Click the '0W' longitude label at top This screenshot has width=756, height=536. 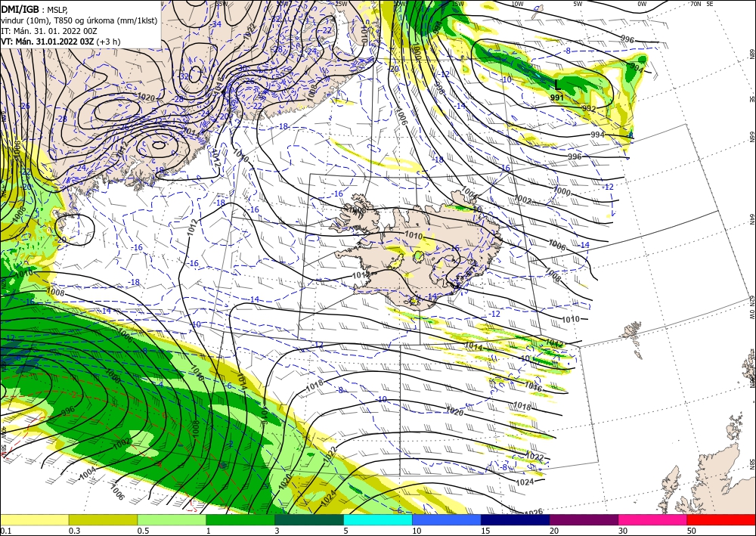pos(642,4)
